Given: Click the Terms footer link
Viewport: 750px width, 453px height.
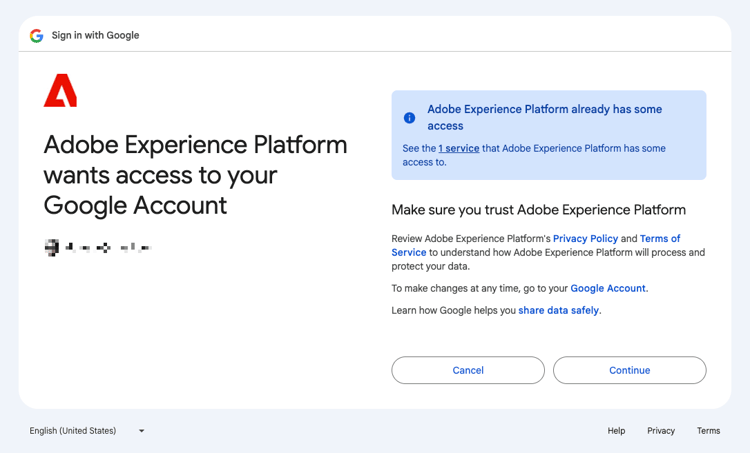Looking at the screenshot, I should pyautogui.click(x=708, y=431).
